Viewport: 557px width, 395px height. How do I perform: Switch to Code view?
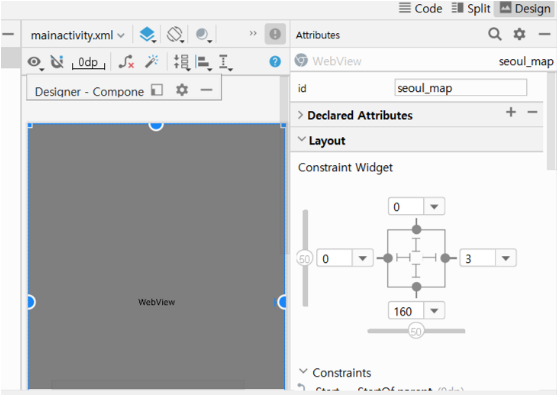click(x=421, y=8)
